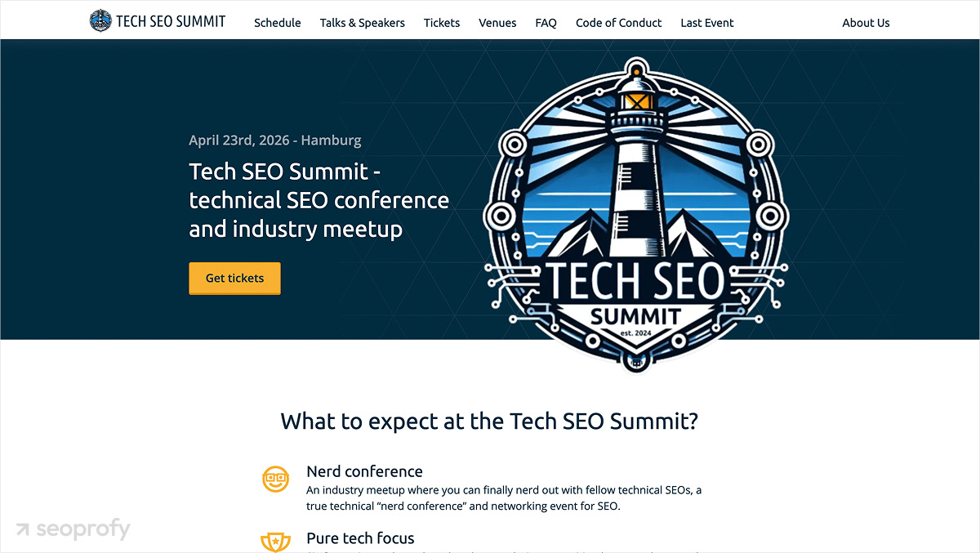
Task: Click the Tech SEO Summit lighthouse logo icon
Action: 100,20
